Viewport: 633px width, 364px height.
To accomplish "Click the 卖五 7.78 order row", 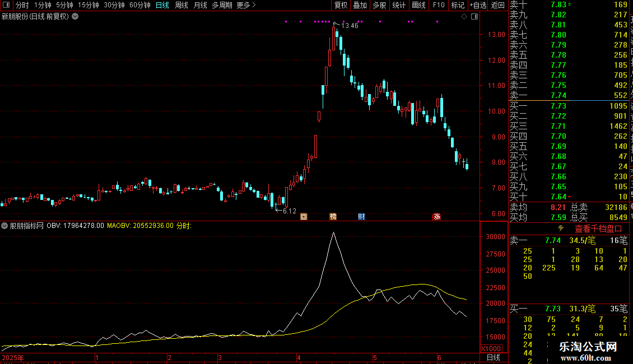I will [x=569, y=55].
